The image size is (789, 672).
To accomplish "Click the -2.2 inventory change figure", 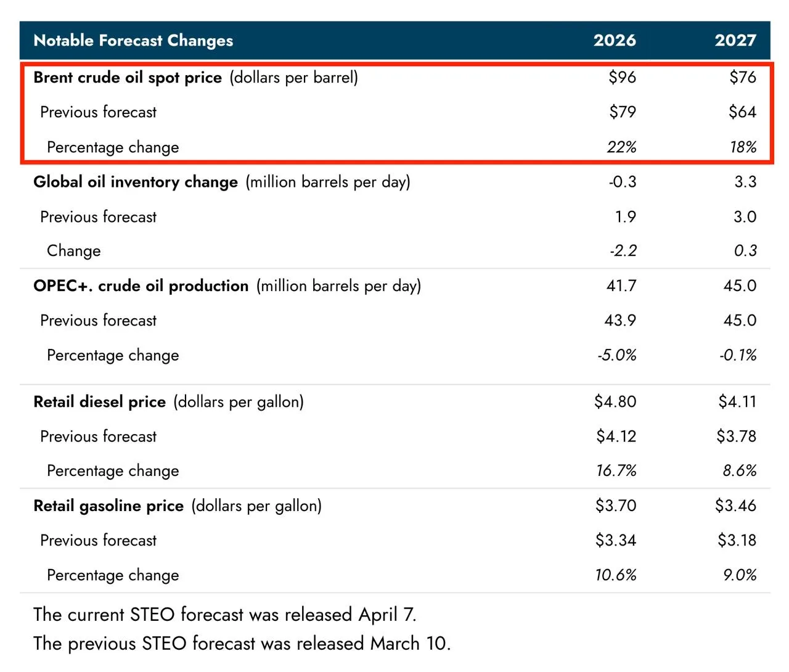I will [x=623, y=251].
